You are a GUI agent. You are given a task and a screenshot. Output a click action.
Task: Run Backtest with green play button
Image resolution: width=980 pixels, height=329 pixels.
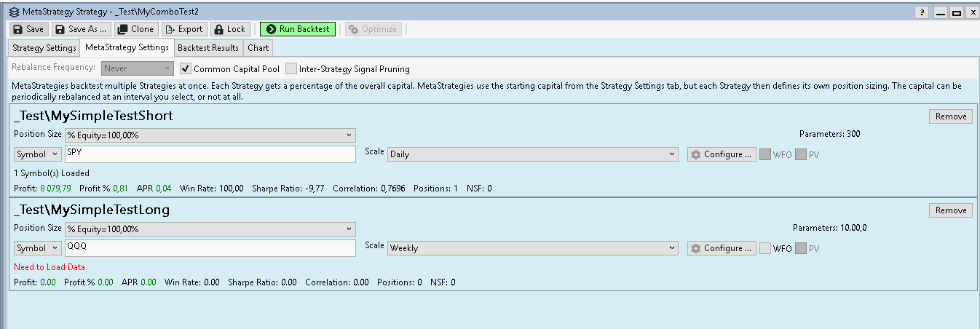coord(297,29)
